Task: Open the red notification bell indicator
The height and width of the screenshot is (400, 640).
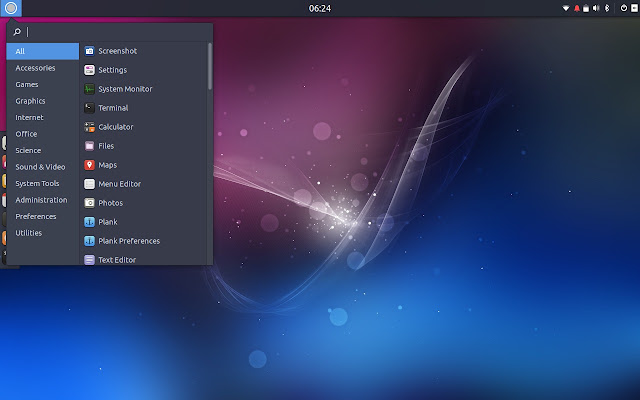Action: [x=577, y=8]
